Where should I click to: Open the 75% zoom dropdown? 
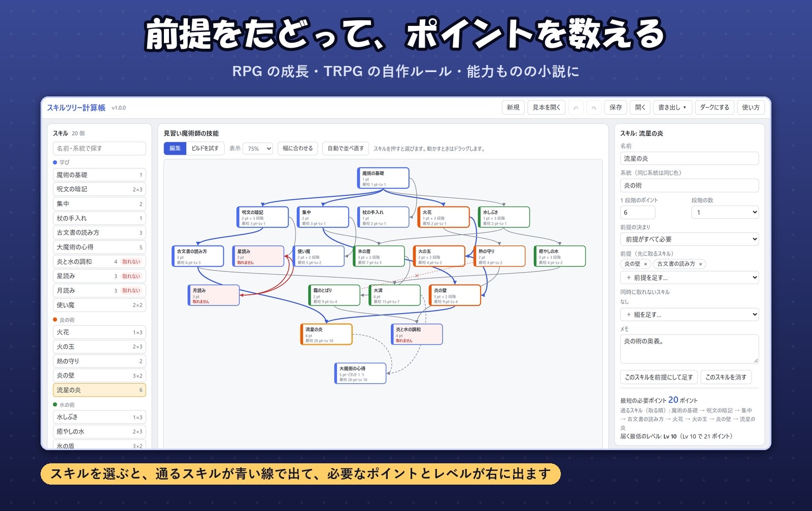pos(258,149)
